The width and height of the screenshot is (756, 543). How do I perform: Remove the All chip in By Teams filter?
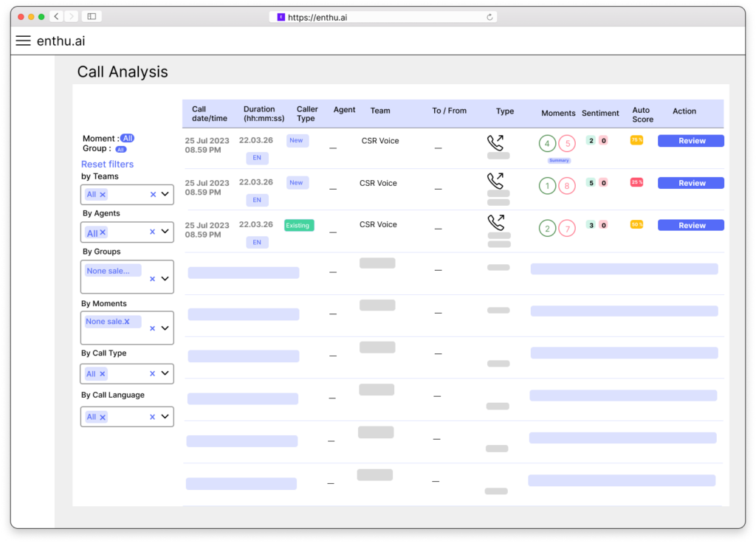pyautogui.click(x=100, y=194)
